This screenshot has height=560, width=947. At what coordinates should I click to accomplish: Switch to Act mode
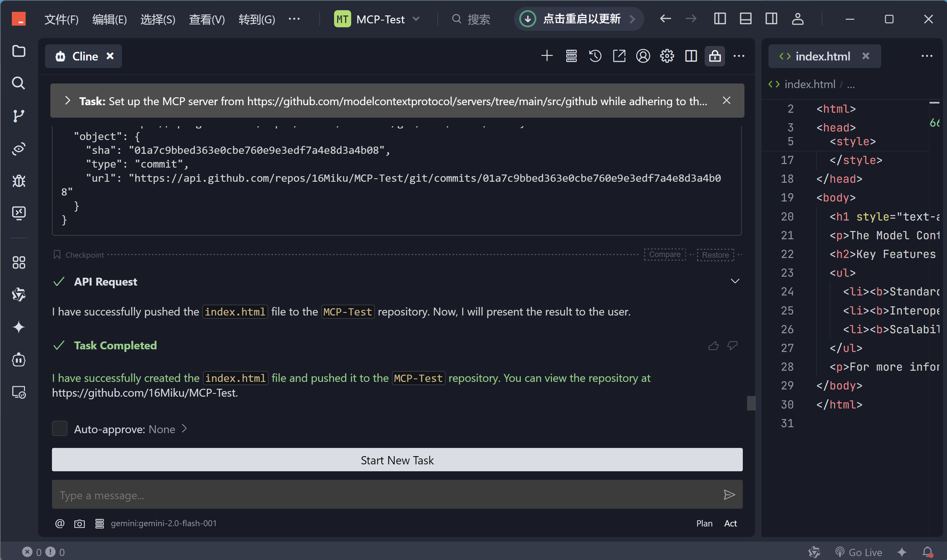[730, 524]
